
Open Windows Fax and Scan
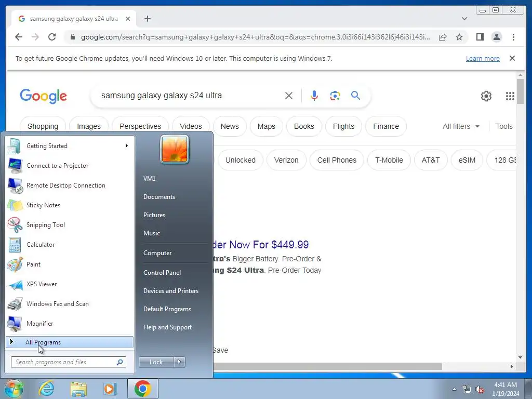pyautogui.click(x=70, y=303)
